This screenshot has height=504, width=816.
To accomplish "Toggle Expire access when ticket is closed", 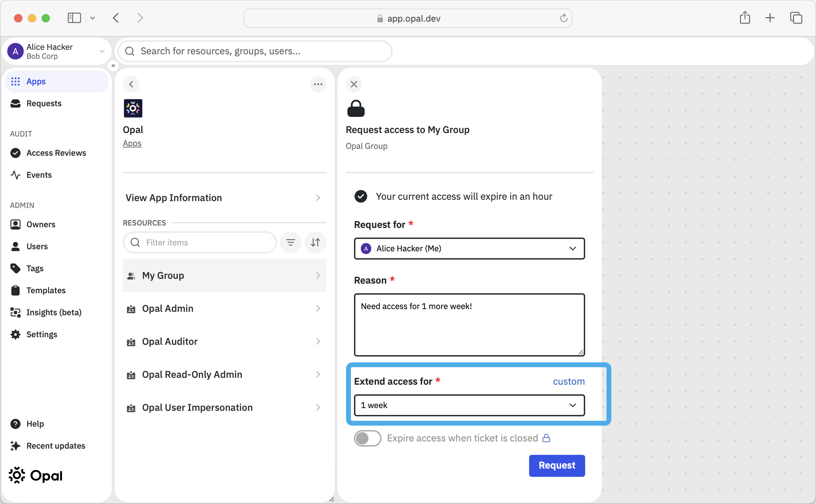I will pos(367,438).
